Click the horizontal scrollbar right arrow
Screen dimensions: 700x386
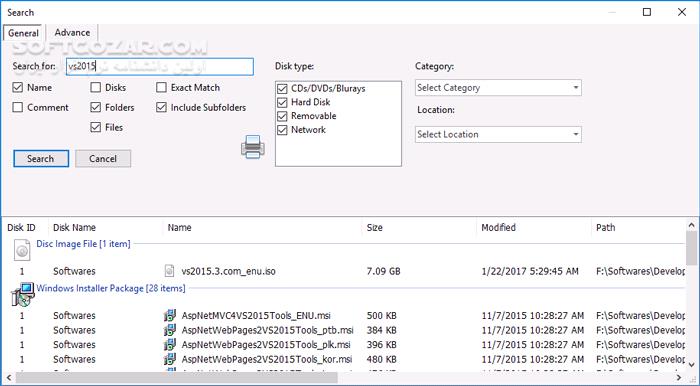click(679, 378)
